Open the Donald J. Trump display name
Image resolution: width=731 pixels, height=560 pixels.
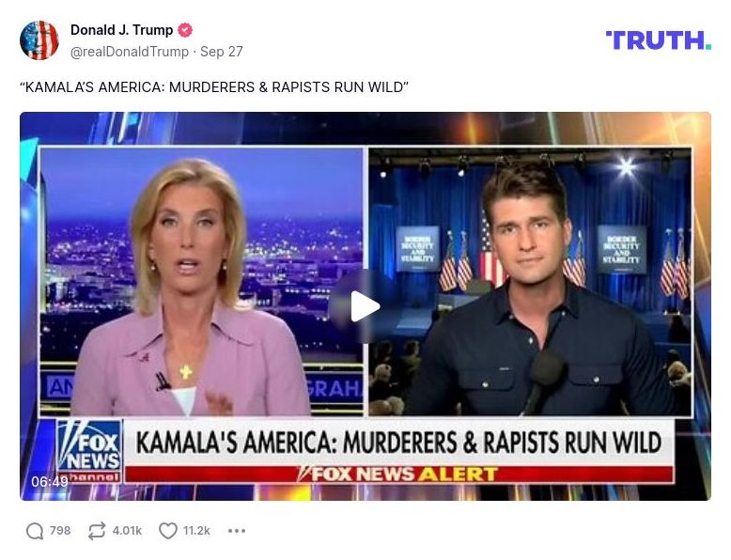(122, 30)
